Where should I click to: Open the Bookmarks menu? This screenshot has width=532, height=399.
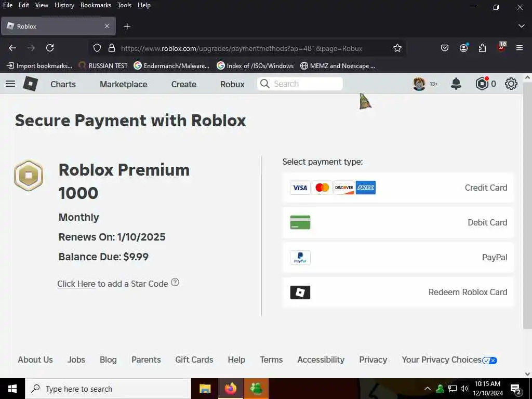coord(96,5)
